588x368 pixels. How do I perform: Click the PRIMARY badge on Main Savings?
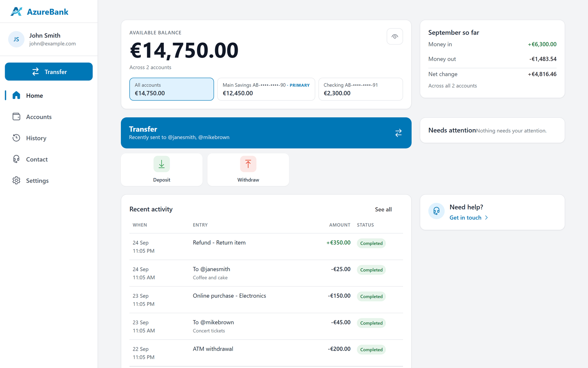point(300,85)
